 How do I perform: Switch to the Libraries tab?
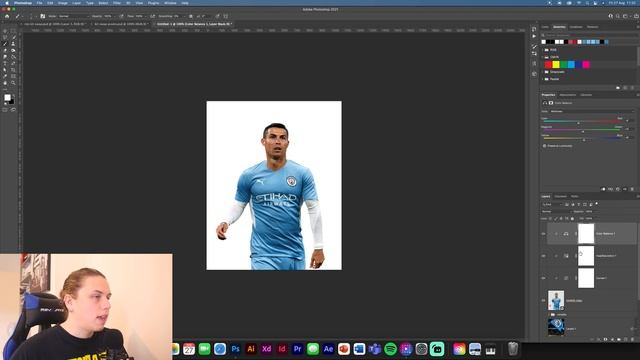tap(586, 95)
